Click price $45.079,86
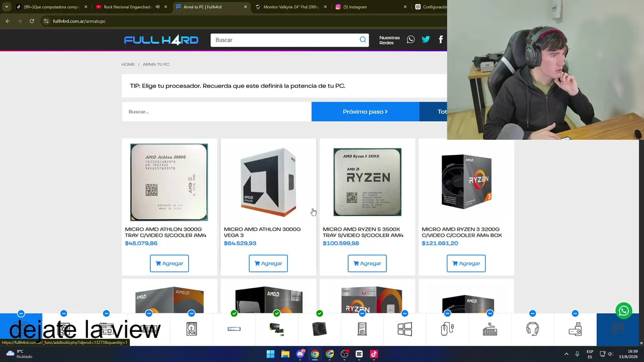 (x=141, y=243)
